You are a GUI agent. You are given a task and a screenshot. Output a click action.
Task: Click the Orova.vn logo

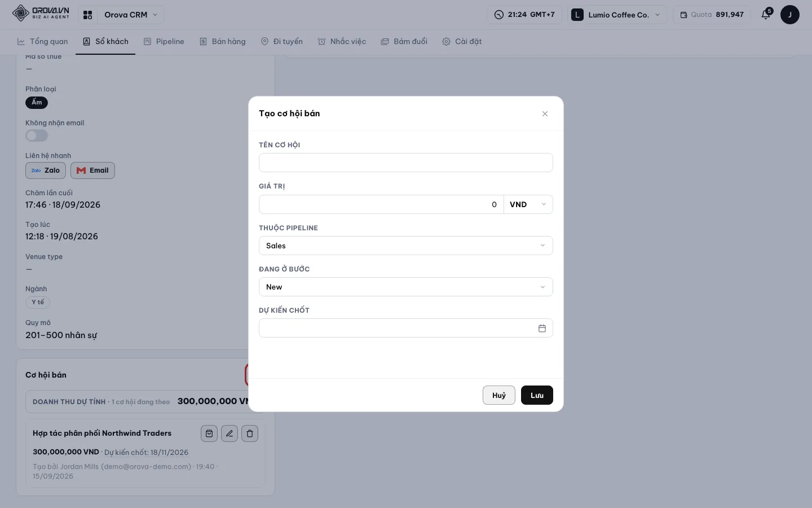pos(41,13)
